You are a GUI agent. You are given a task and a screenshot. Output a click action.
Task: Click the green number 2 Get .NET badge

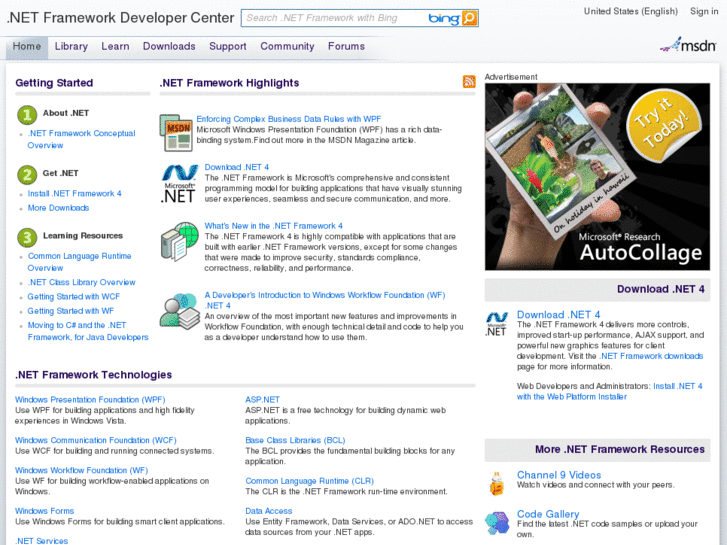27,175
